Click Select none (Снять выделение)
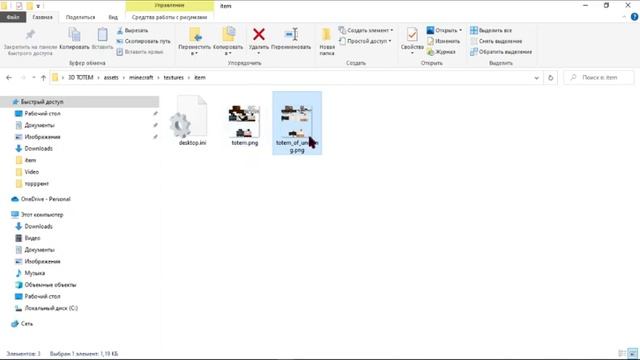Viewport: 640px width, 360px height. [496, 41]
